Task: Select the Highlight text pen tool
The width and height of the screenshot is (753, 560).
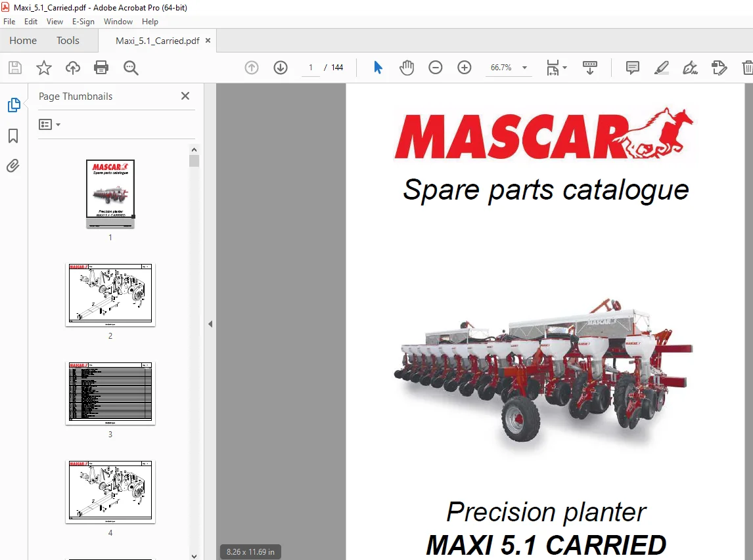Action: click(x=661, y=68)
